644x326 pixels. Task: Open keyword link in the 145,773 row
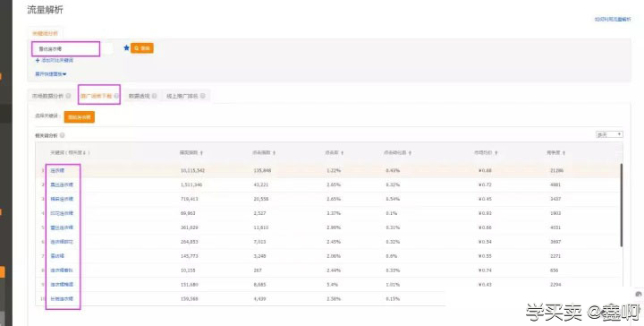57,256
